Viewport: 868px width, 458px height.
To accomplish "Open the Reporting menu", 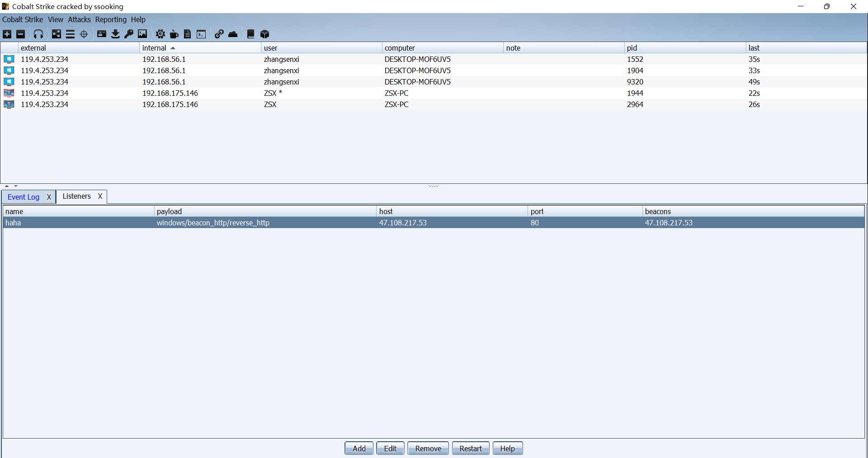I will 111,19.
